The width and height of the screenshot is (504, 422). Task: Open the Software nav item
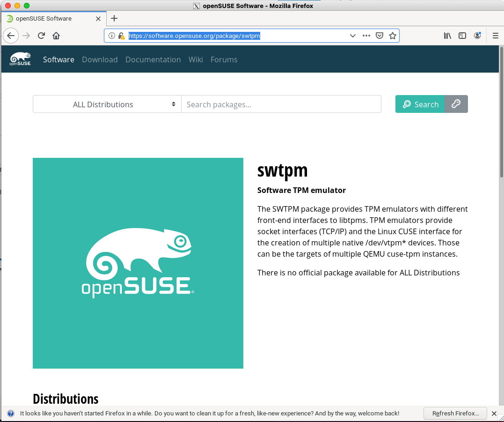pos(58,59)
